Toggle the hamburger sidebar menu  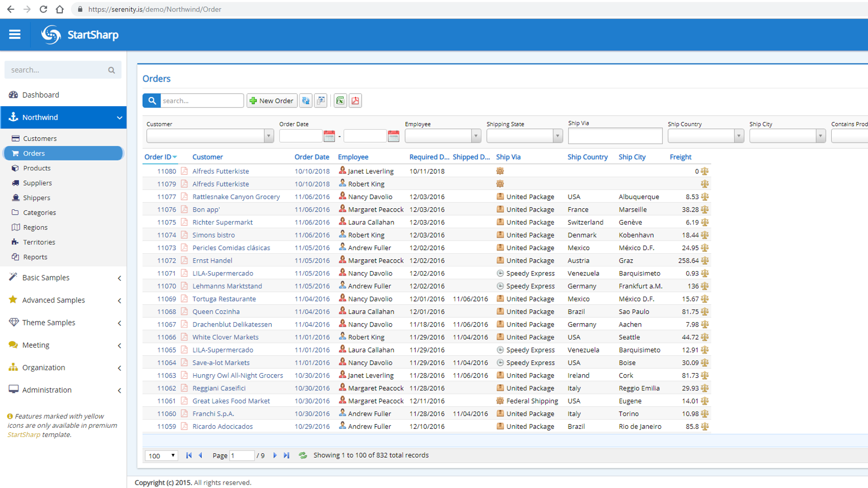click(15, 35)
